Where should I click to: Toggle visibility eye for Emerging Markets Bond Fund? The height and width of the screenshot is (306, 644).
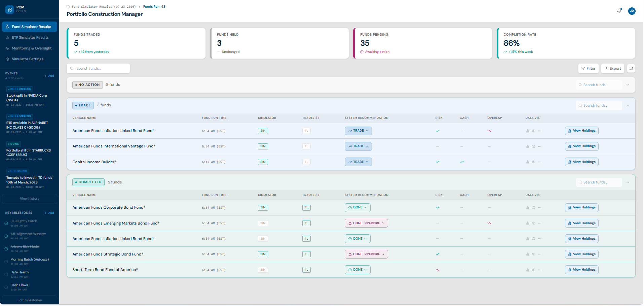(534, 223)
